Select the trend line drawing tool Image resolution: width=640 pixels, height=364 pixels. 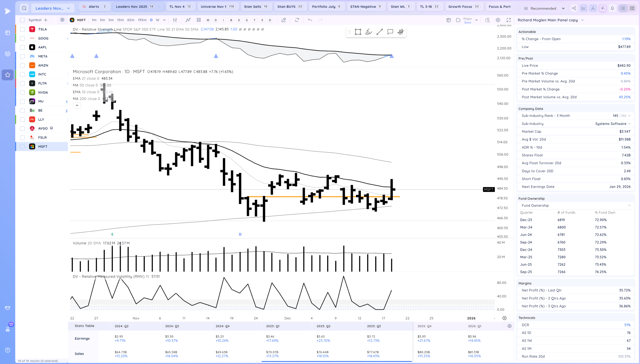tap(379, 32)
